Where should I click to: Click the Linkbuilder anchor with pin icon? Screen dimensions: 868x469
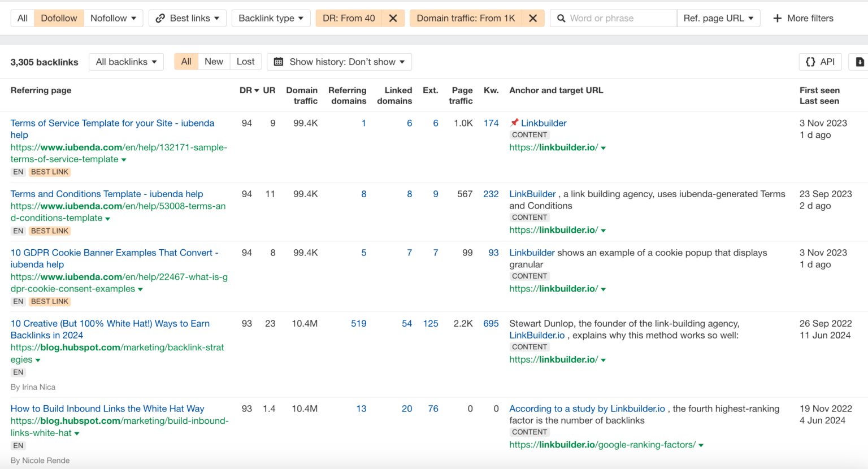(543, 123)
